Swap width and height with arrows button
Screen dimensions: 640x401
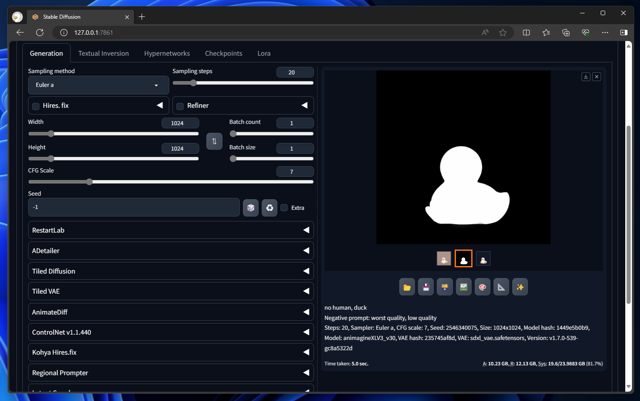point(214,141)
